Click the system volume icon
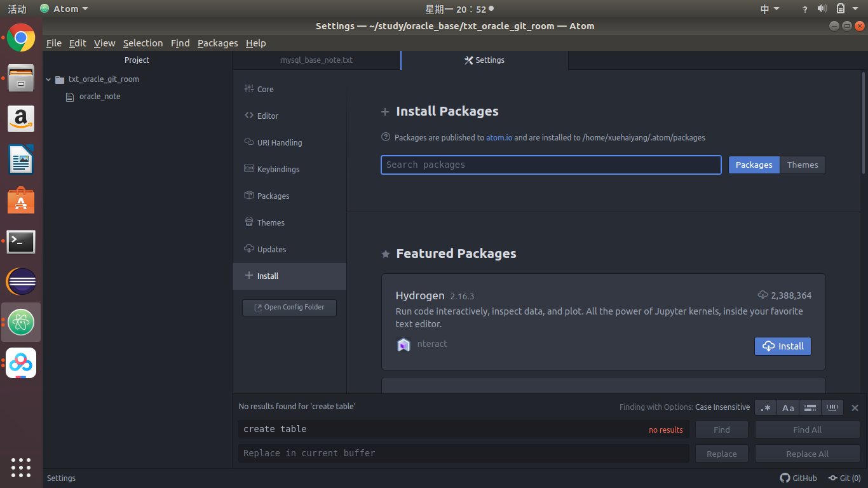The width and height of the screenshot is (868, 488). pyautogui.click(x=822, y=8)
